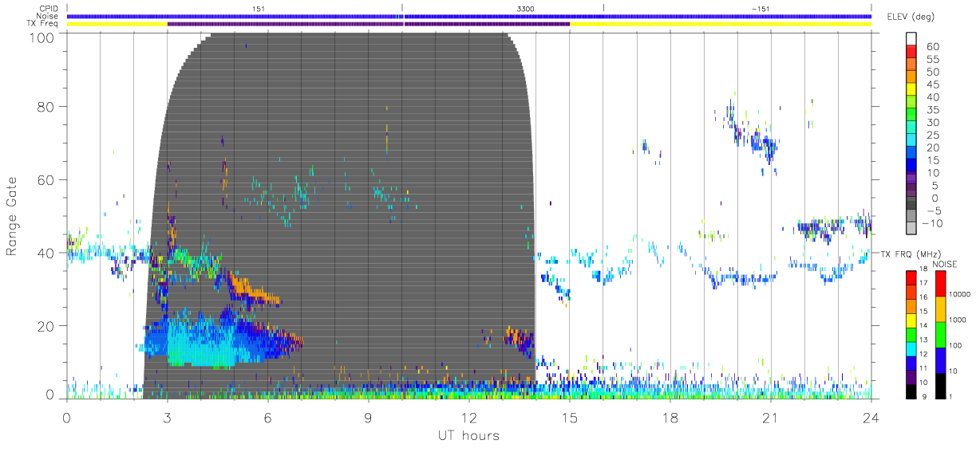Screen dimensions: 980x452
Task: Click the '6' UT hours tick label
Action: (267, 416)
